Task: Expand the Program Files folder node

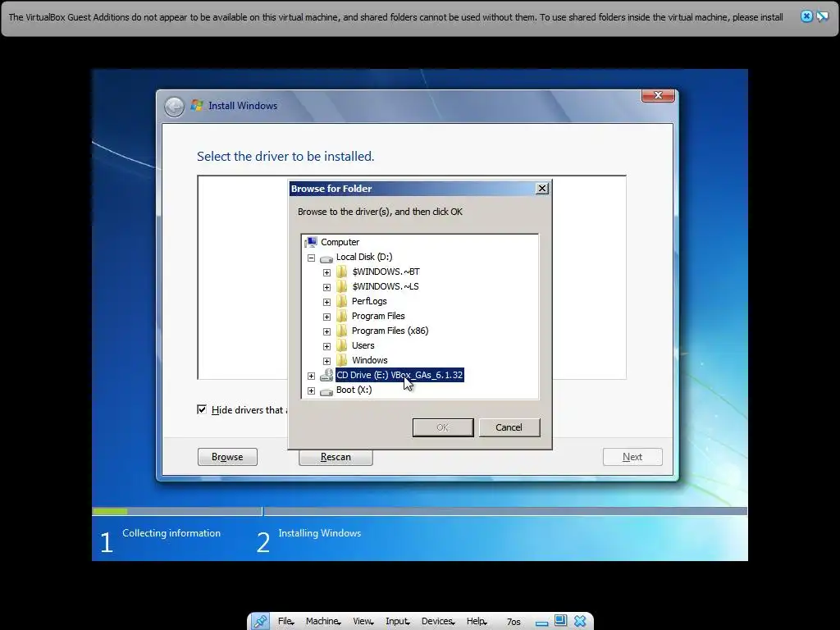Action: pyautogui.click(x=326, y=317)
